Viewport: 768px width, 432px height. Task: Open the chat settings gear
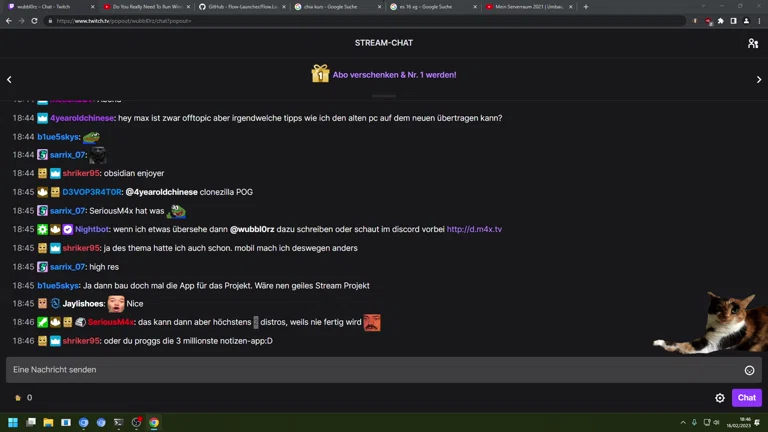click(720, 398)
